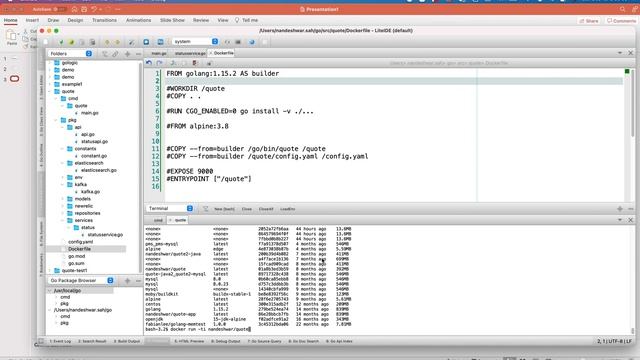Click the red bookmark icon in editor toolbar

[x=195, y=63]
